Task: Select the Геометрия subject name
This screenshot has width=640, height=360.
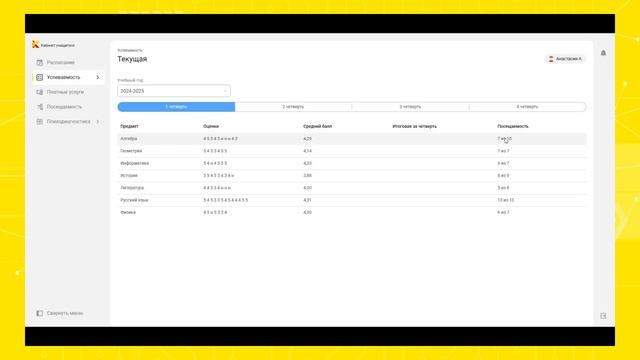Action: pyautogui.click(x=131, y=151)
